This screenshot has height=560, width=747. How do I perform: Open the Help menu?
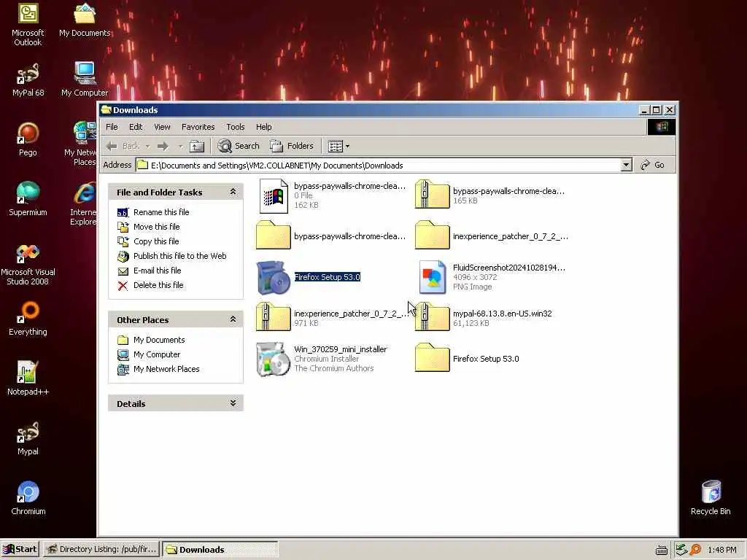[263, 127]
